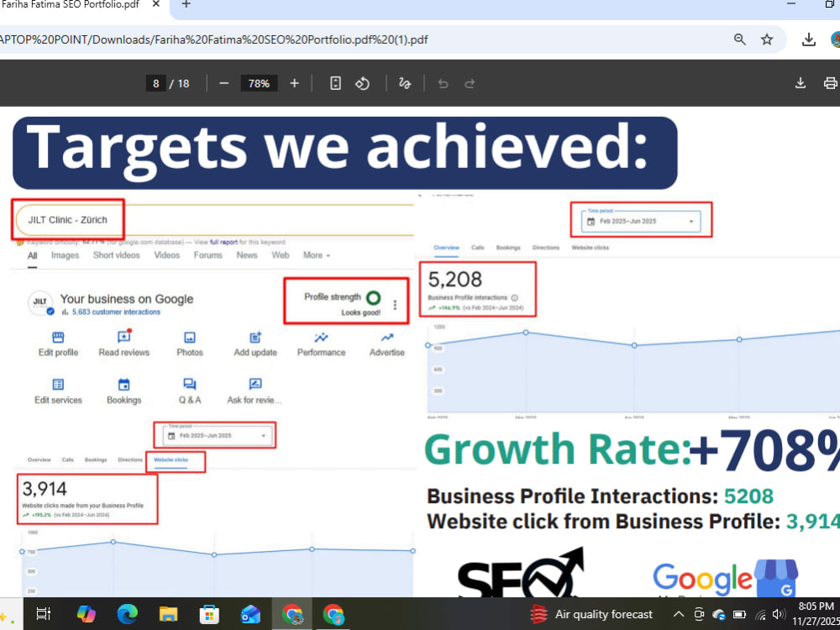Undo the last annotation

(443, 83)
